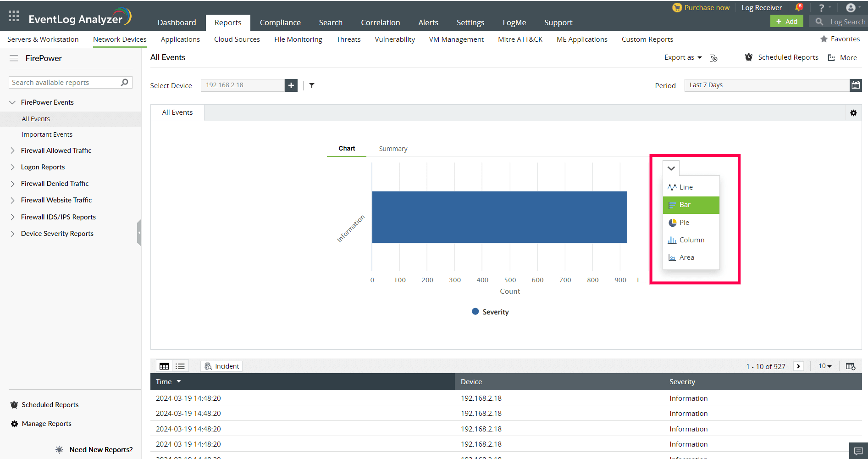This screenshot has width=868, height=459.
Task: Open Cloud Sources sub-tab
Action: coord(237,39)
